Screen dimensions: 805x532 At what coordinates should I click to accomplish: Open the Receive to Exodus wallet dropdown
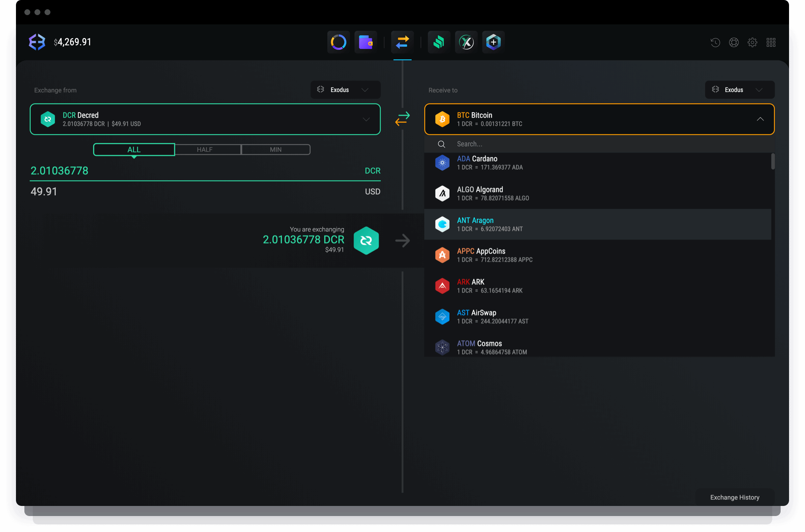pyautogui.click(x=739, y=90)
